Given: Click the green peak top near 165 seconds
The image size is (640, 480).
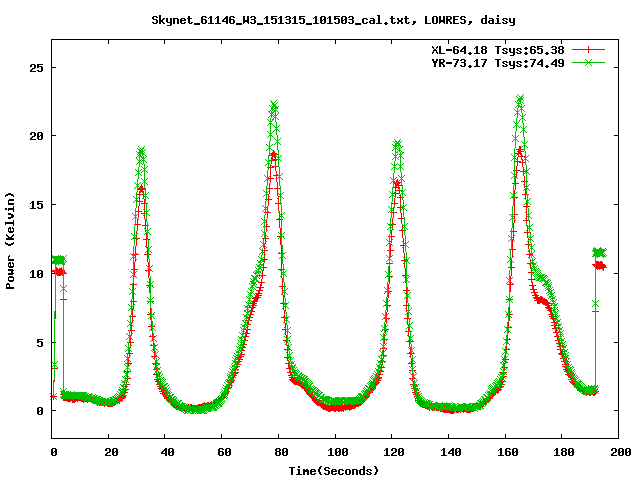Looking at the screenshot, I should (520, 99).
